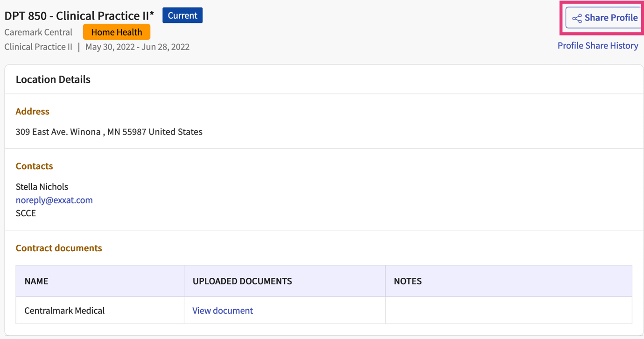Select the NOTES column header

click(x=408, y=281)
